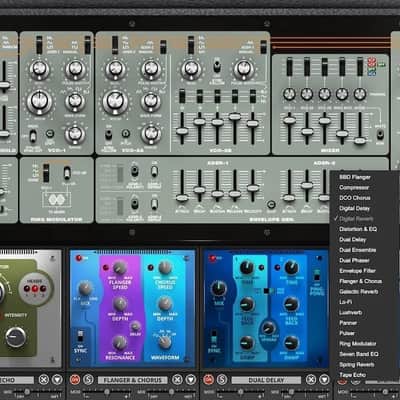400x400 pixels.
Task: Turn the Flanger & Chorus effect on or off
Action: [x=75, y=379]
